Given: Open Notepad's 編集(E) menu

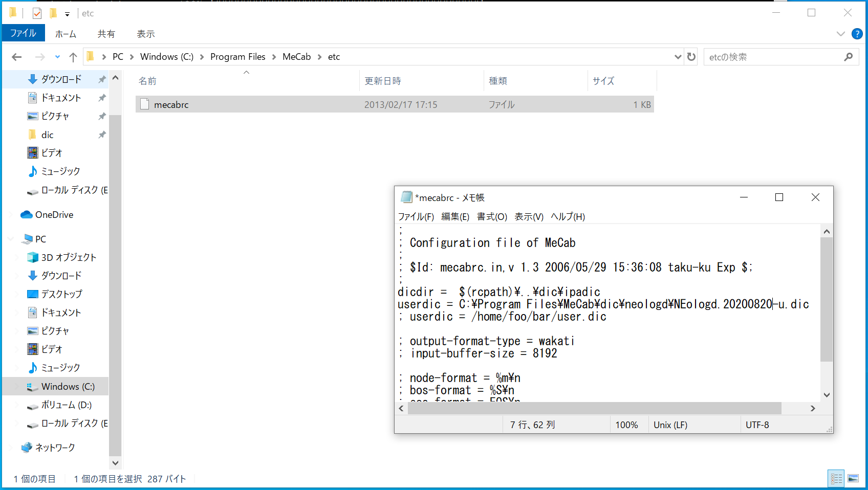Looking at the screenshot, I should point(455,217).
